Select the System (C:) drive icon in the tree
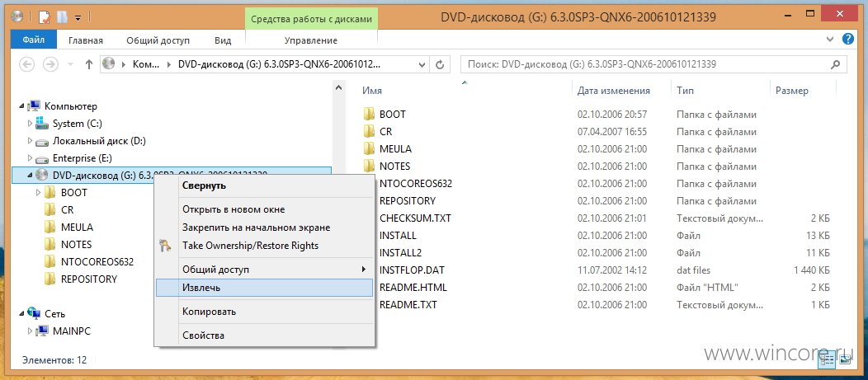 tap(42, 124)
